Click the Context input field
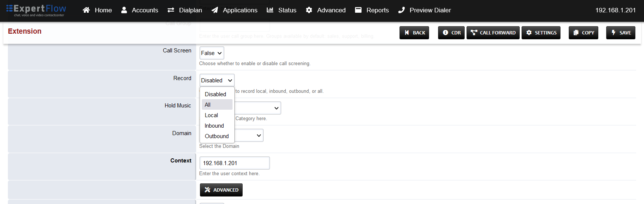The height and width of the screenshot is (204, 644). pyautogui.click(x=234, y=163)
